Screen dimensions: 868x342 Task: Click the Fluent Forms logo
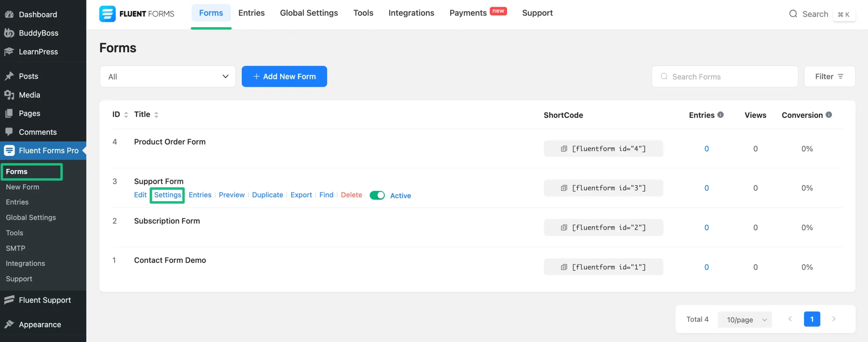[x=107, y=14]
